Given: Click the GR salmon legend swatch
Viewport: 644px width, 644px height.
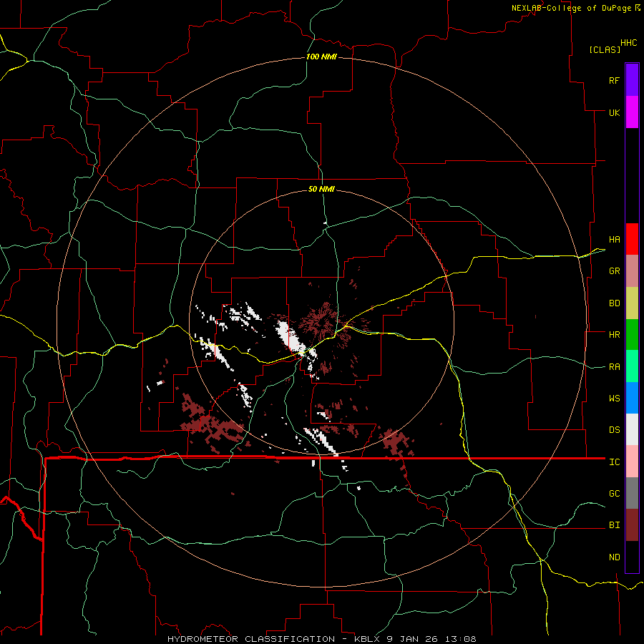Looking at the screenshot, I should point(632,271).
